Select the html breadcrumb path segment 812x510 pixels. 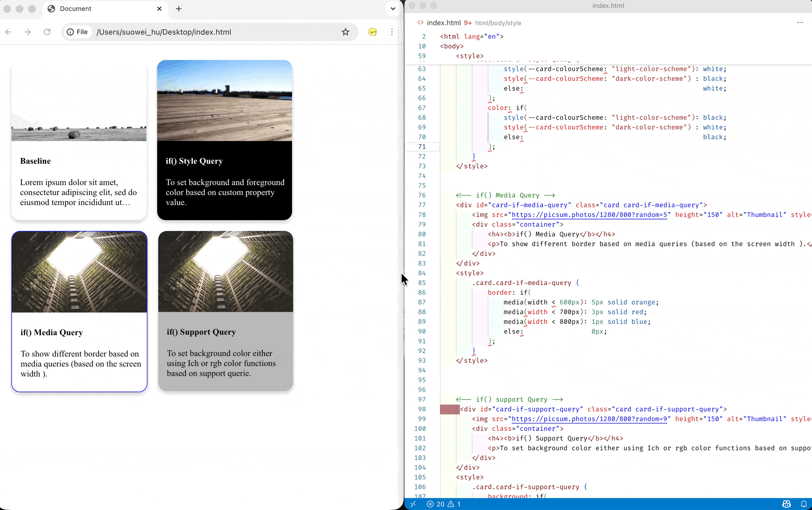pyautogui.click(x=482, y=23)
